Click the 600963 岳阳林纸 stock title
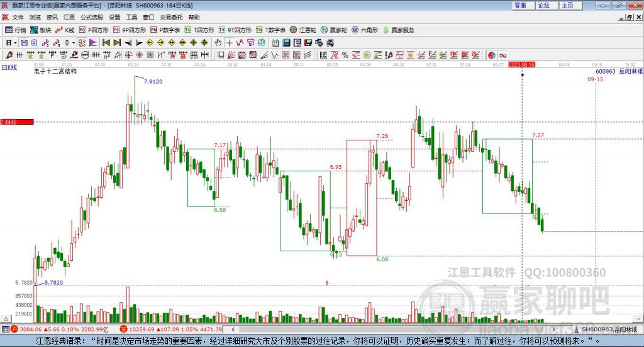This screenshot has width=644, height=347. point(619,72)
